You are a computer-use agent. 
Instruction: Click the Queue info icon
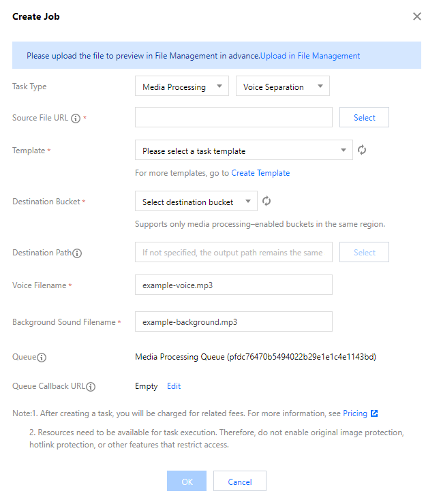(42, 357)
